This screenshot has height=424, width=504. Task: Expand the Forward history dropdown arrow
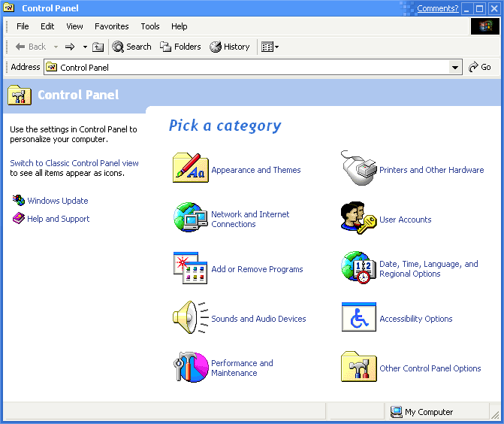85,47
